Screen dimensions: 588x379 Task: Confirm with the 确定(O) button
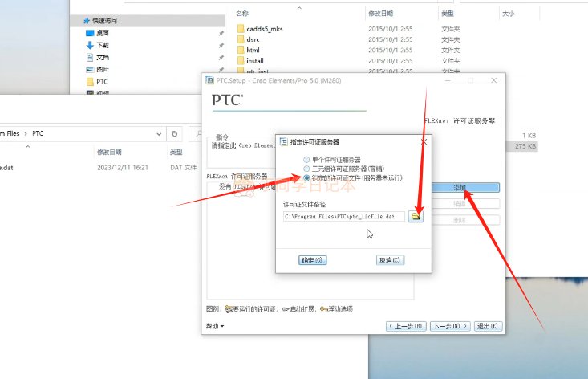[x=312, y=260]
